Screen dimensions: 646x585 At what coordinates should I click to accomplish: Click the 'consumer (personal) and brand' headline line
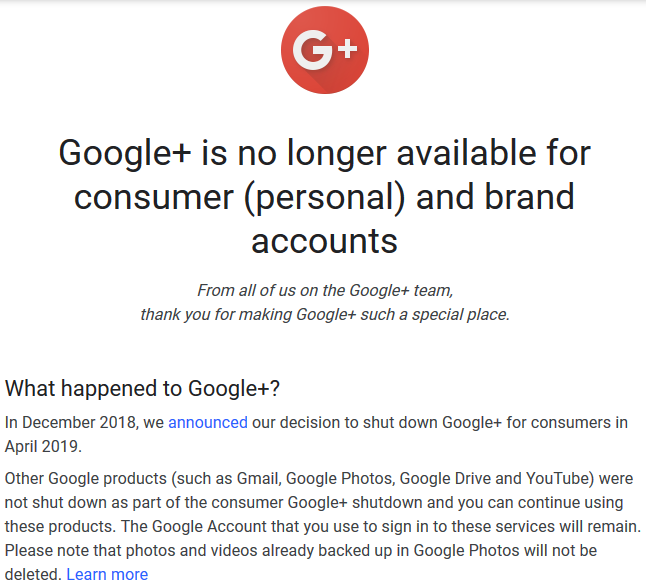(x=324, y=197)
